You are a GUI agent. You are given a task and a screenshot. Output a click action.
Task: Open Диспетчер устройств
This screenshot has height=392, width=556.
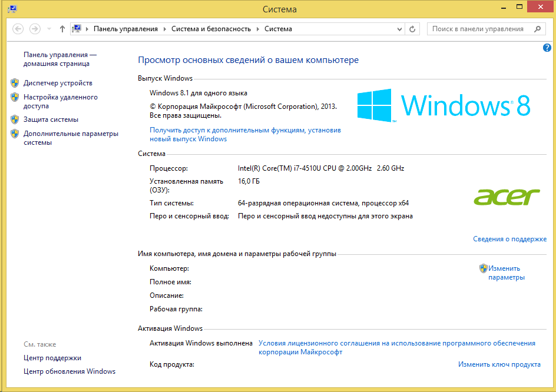[x=58, y=83]
